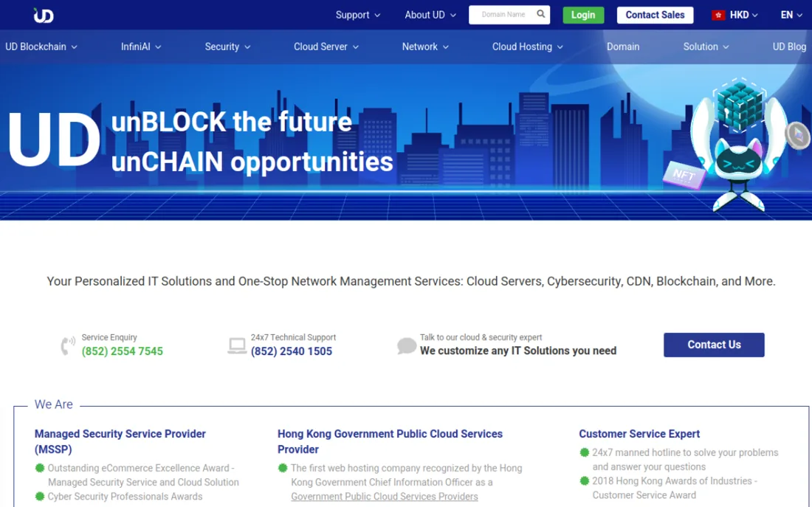The width and height of the screenshot is (812, 507).
Task: Expand the Network menu
Action: 425,46
